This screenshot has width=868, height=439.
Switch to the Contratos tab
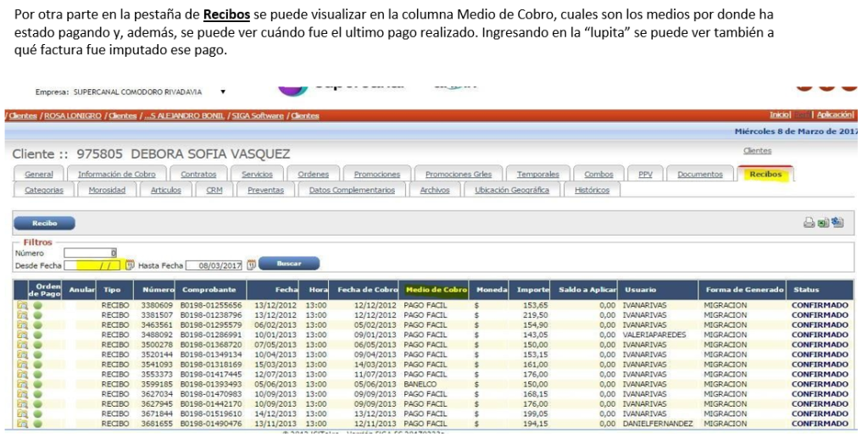coord(198,175)
